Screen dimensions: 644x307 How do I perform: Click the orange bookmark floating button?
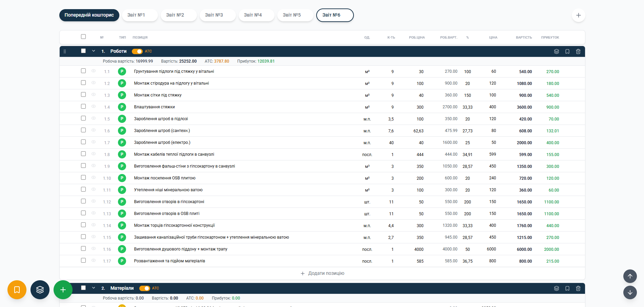click(17, 290)
